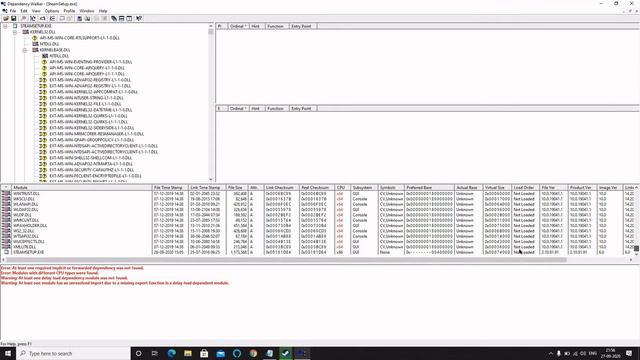The width and height of the screenshot is (640, 360).
Task: Sort module list by Module column header
Action: 82,188
